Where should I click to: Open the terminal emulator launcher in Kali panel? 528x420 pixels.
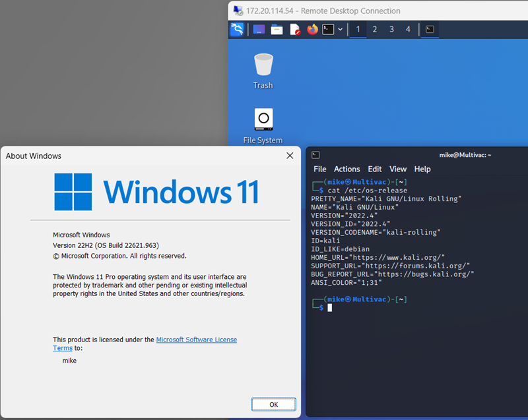pos(328,29)
